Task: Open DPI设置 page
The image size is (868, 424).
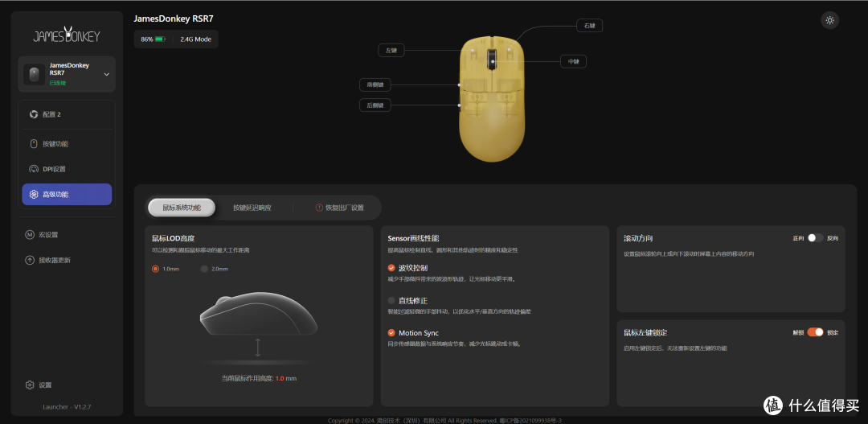Action: pyautogui.click(x=67, y=169)
